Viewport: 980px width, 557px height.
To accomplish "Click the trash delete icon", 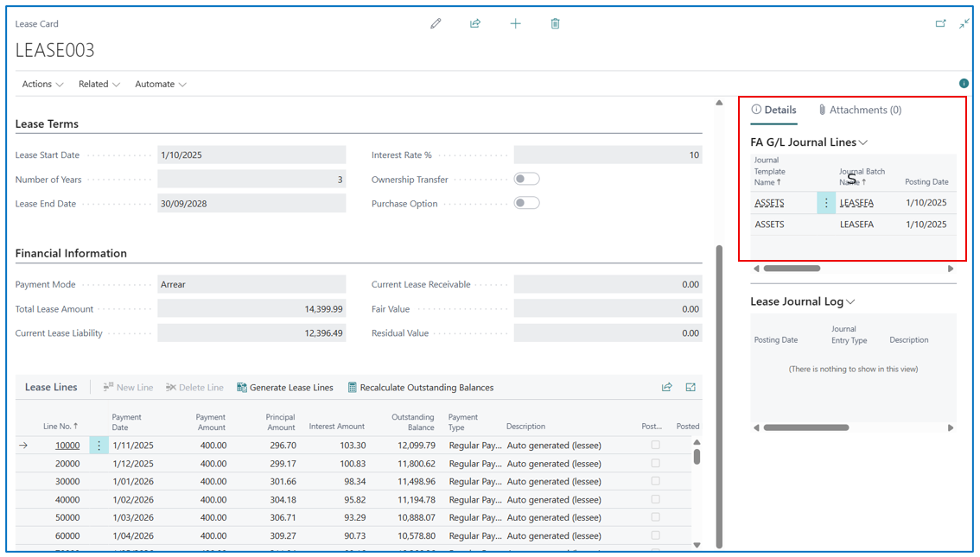I will (x=555, y=23).
